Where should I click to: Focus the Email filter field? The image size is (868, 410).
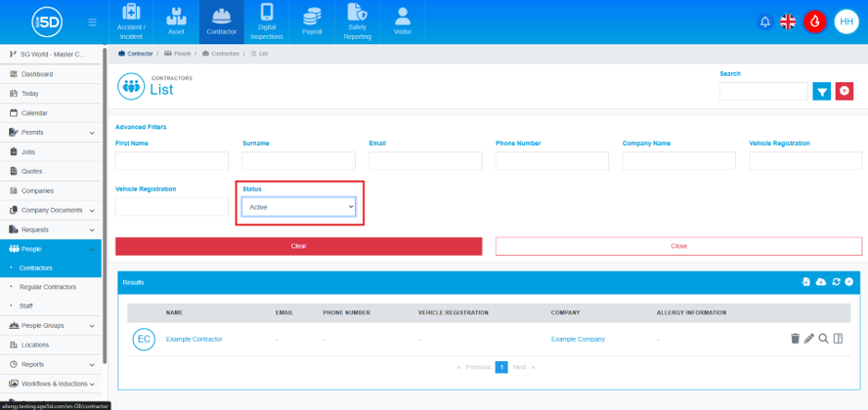click(x=426, y=161)
